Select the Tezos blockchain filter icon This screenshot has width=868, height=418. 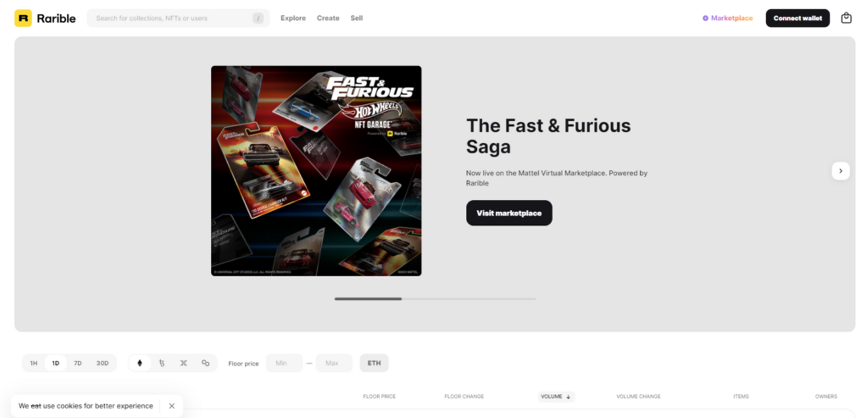click(x=162, y=363)
